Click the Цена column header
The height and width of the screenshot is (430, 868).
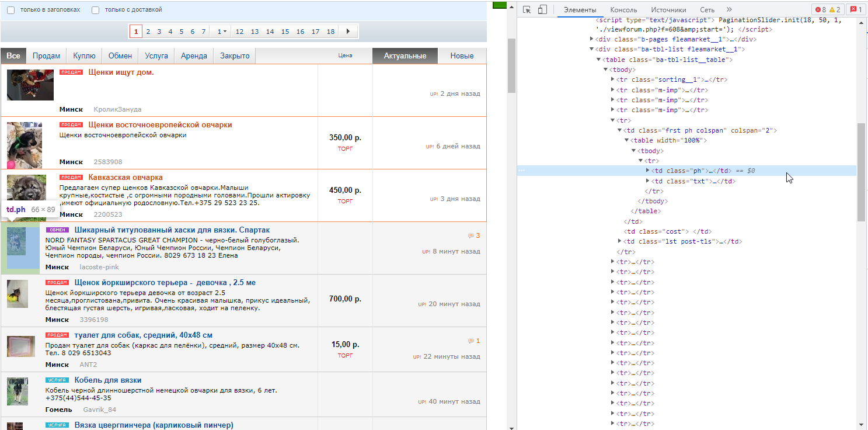point(345,56)
